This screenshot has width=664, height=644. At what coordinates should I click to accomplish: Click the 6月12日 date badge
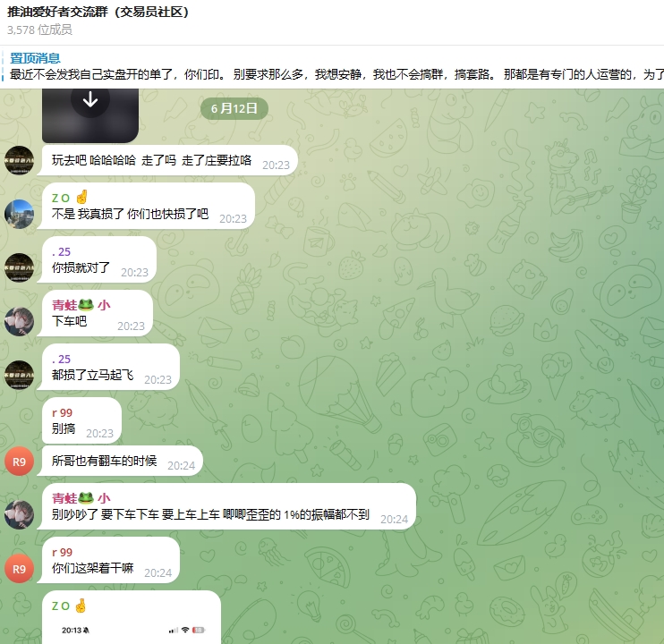[x=234, y=109]
